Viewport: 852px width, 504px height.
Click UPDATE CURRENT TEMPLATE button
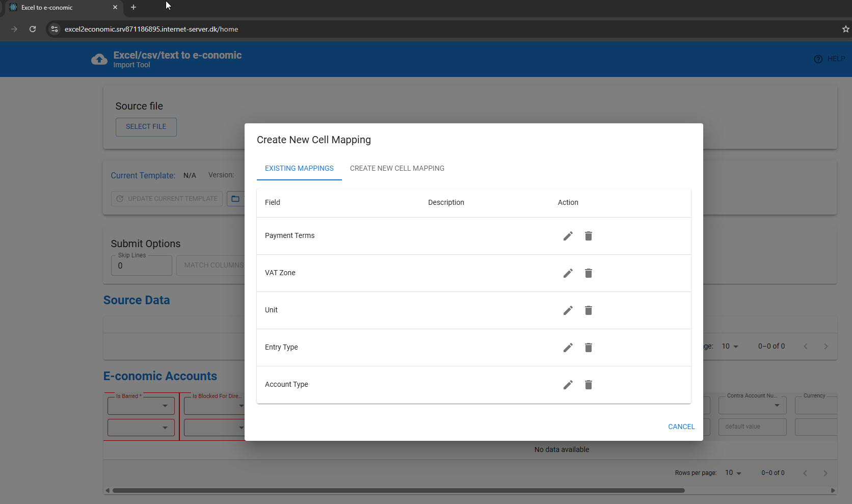(167, 199)
